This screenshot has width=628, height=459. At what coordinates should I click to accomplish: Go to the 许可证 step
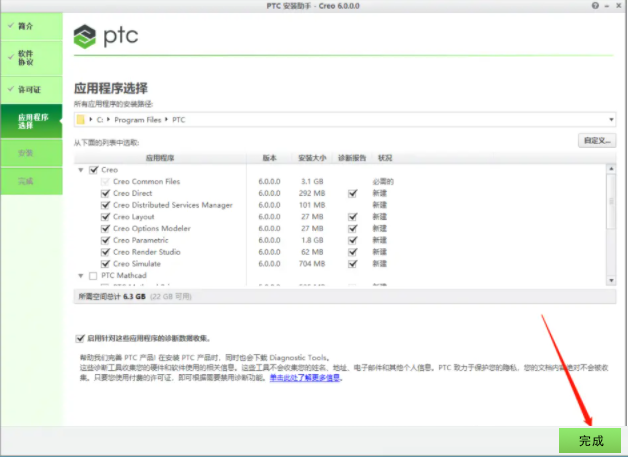click(x=32, y=90)
